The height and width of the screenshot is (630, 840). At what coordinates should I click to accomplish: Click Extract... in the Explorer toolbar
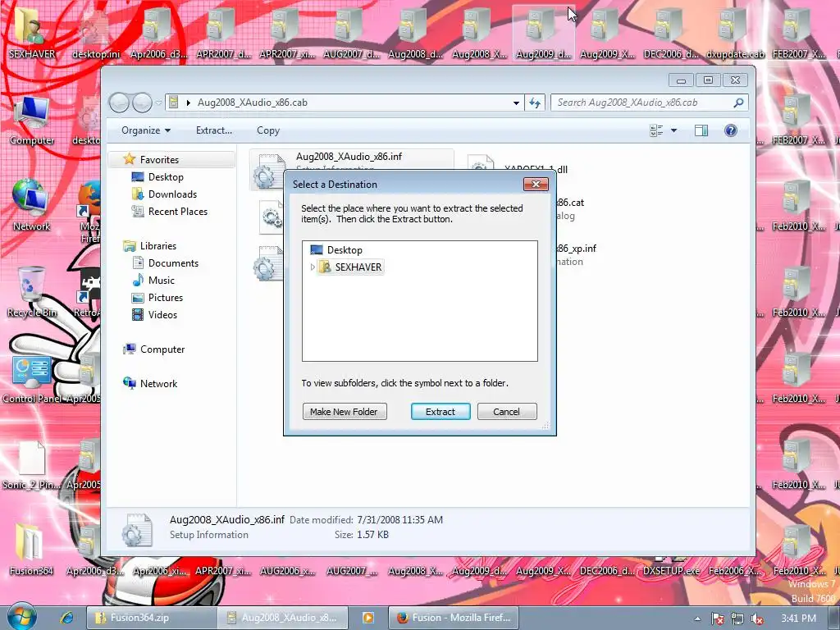[x=214, y=130]
